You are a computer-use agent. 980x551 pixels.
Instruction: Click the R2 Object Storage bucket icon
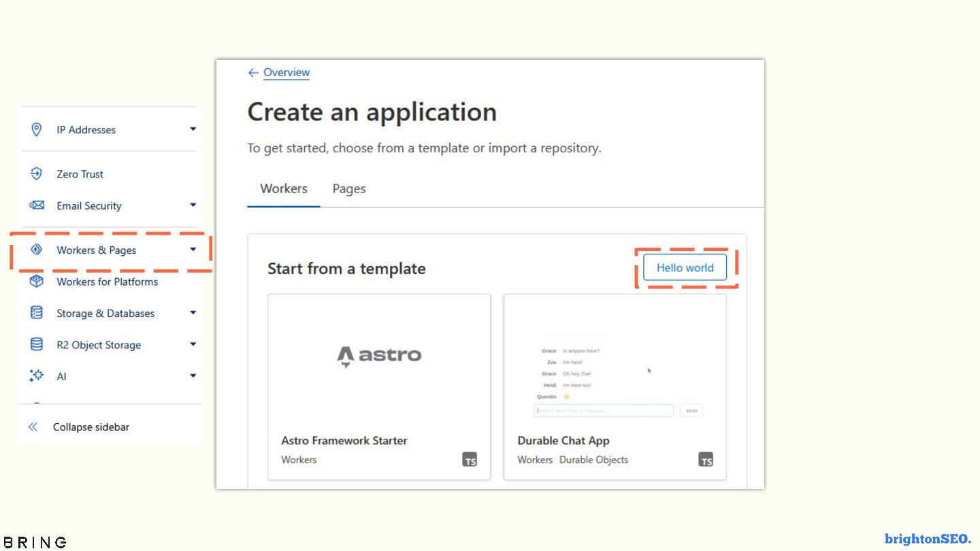[37, 344]
